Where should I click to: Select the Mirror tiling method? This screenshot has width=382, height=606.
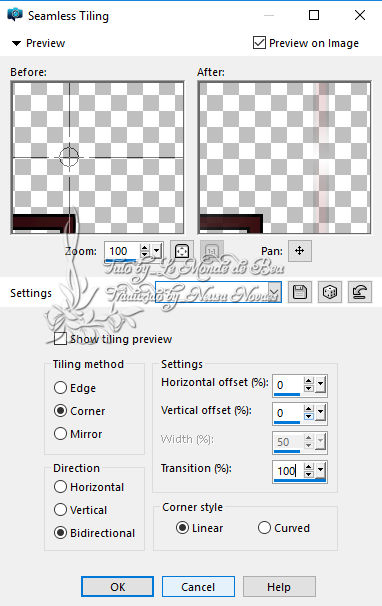pos(60,434)
